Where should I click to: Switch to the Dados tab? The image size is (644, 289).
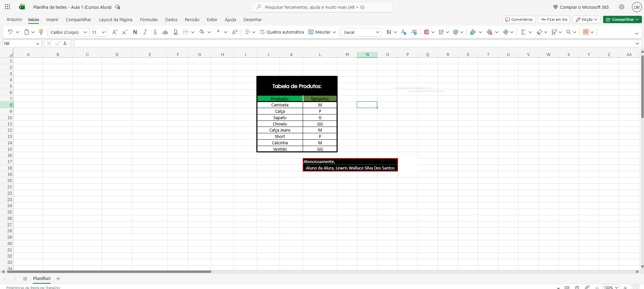[x=171, y=19]
